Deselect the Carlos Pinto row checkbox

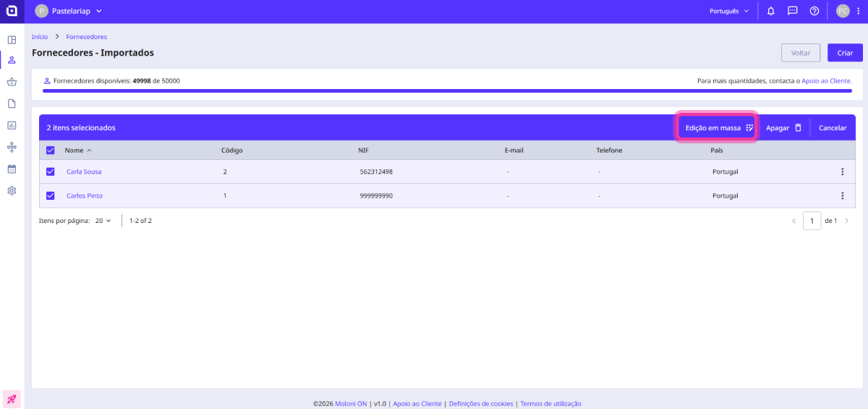point(51,195)
